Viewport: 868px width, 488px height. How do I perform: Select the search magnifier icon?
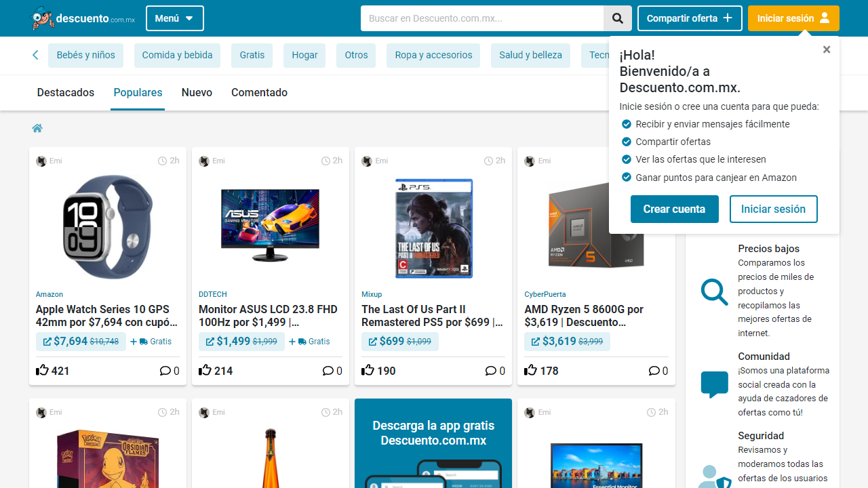click(617, 18)
